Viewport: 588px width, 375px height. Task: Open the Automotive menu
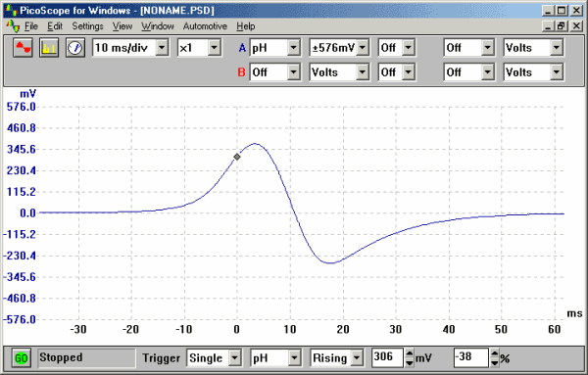point(205,26)
